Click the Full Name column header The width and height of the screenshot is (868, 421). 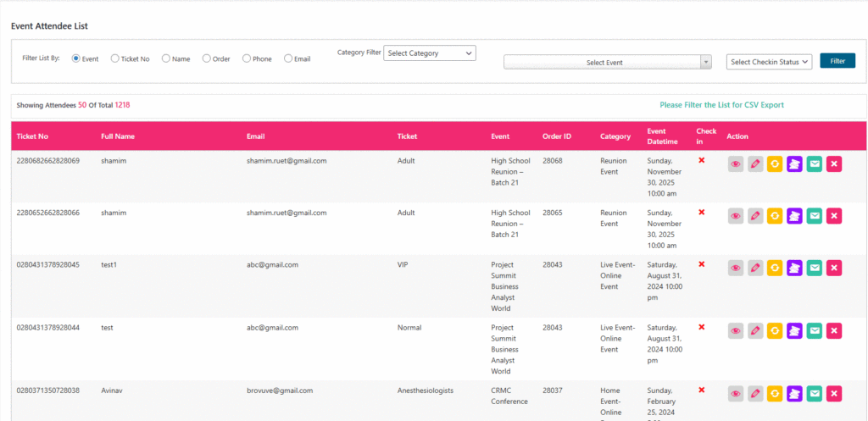click(x=118, y=136)
